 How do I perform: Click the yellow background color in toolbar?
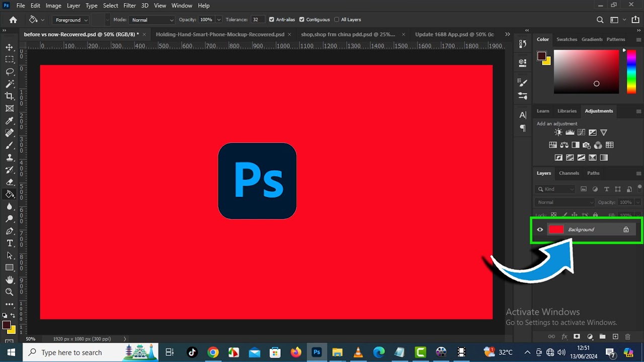pos(12,330)
